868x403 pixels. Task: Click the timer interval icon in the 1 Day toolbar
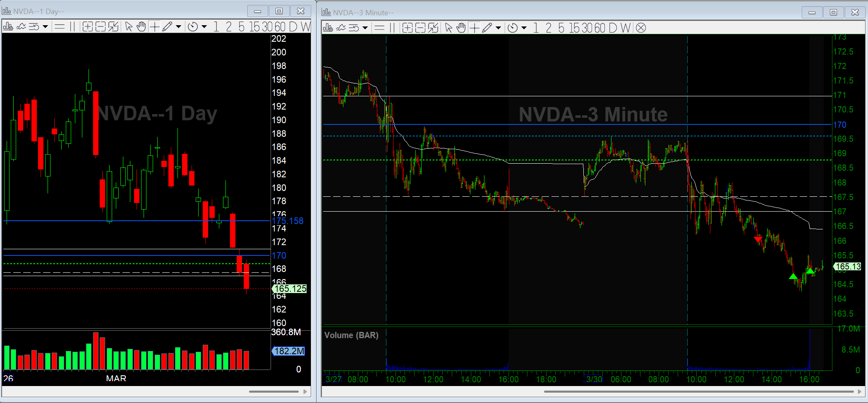coord(193,27)
